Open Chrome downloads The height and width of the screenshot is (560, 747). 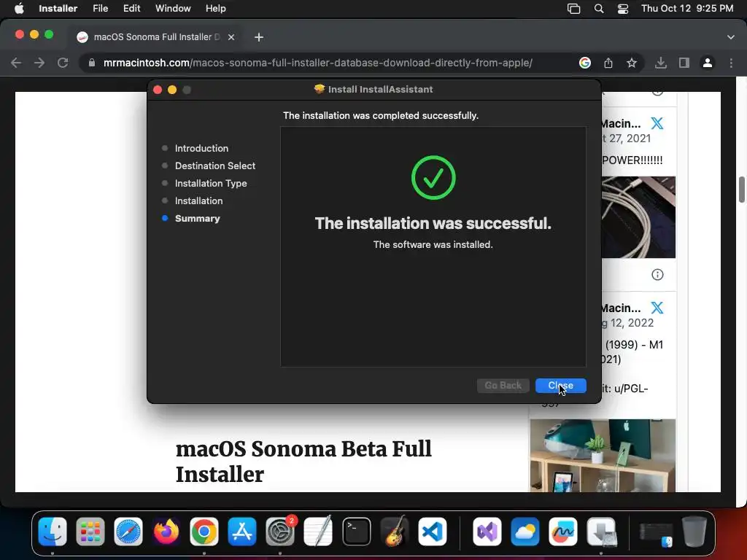tap(661, 63)
